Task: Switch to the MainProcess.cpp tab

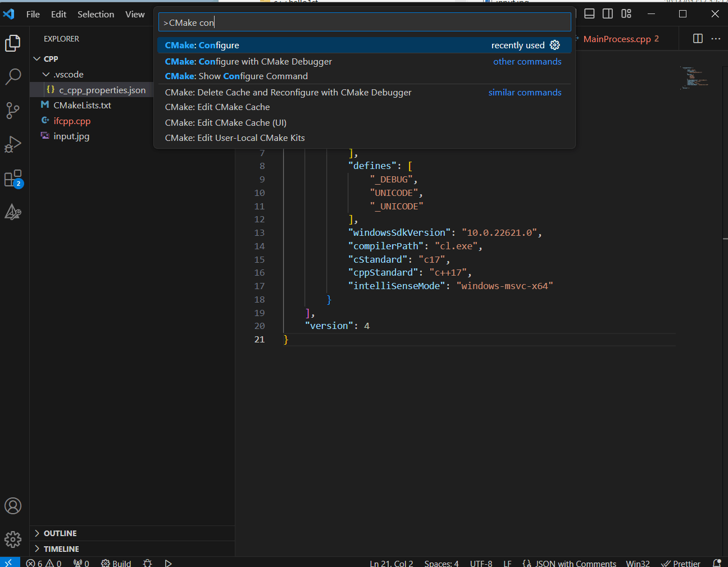Action: [x=617, y=39]
